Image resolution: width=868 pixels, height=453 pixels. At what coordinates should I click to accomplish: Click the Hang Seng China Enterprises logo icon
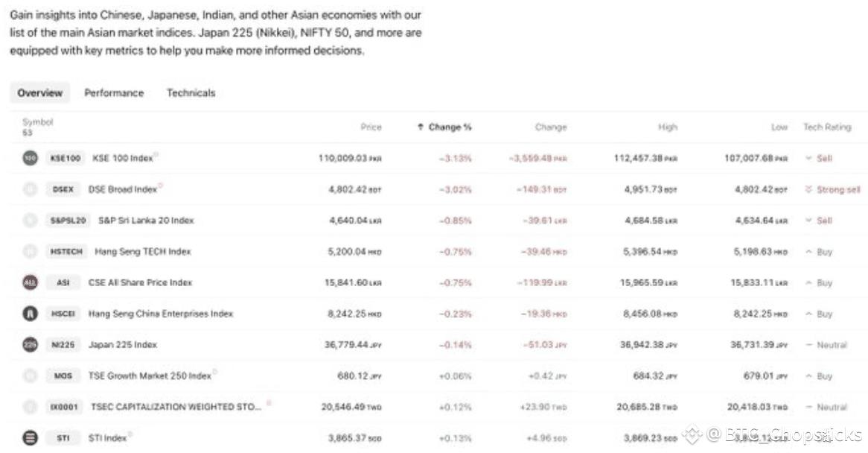tap(30, 314)
